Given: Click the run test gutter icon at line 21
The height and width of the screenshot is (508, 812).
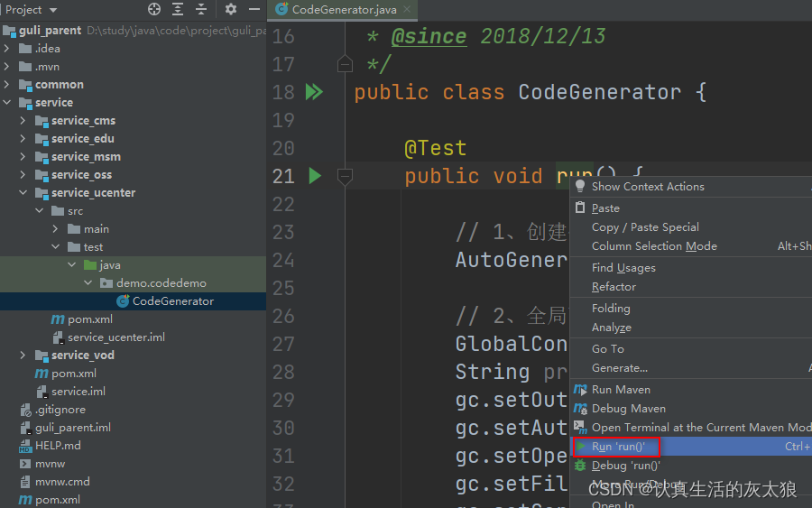Looking at the screenshot, I should [315, 176].
